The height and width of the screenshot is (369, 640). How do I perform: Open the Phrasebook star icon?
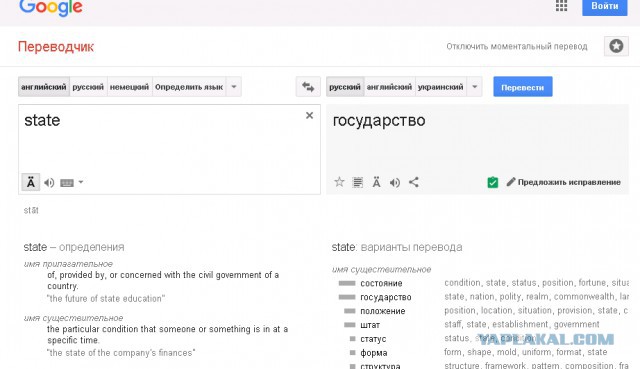click(x=616, y=46)
